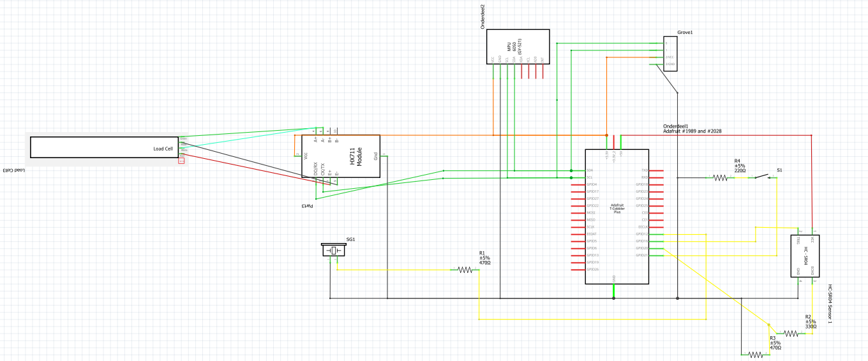Select the S1 switch symbol
The width and height of the screenshot is (868, 361).
764,177
